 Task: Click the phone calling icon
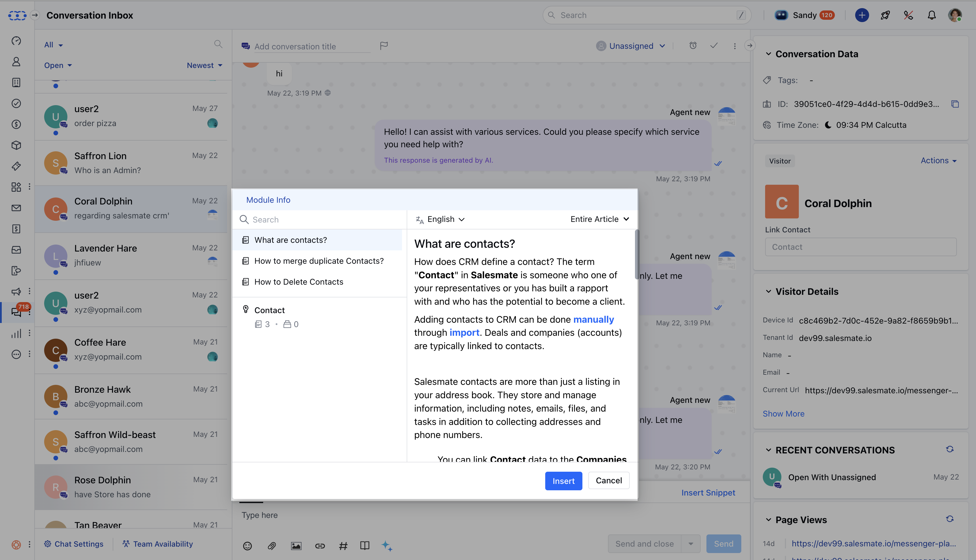[908, 15]
